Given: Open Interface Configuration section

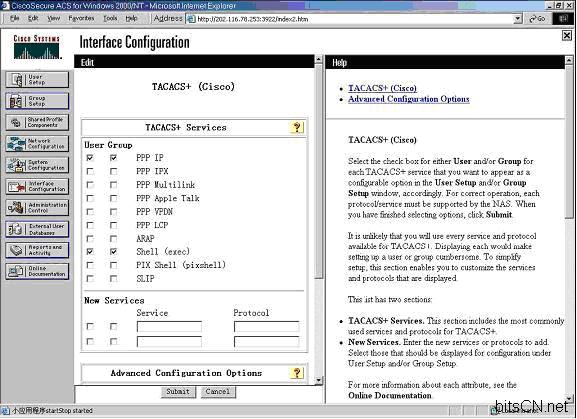Looking at the screenshot, I should [37, 187].
